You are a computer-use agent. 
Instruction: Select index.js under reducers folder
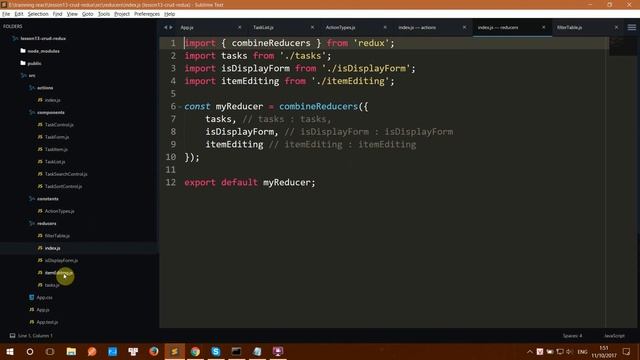tap(52, 248)
